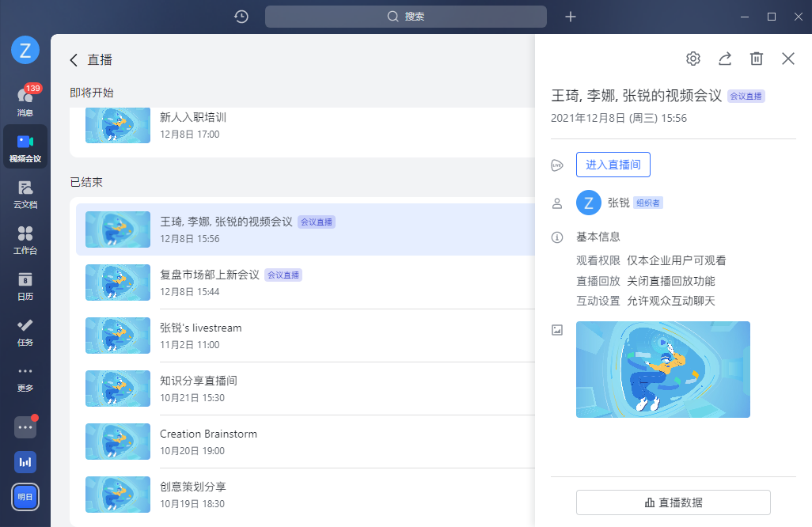Open the 知识分享直播间 entry
812x527 pixels.
pos(305,389)
